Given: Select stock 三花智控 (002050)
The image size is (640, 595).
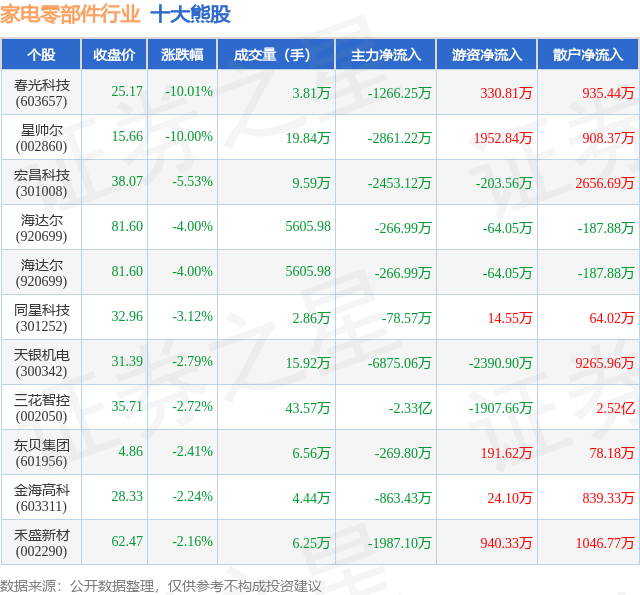Looking at the screenshot, I should pos(41,408).
